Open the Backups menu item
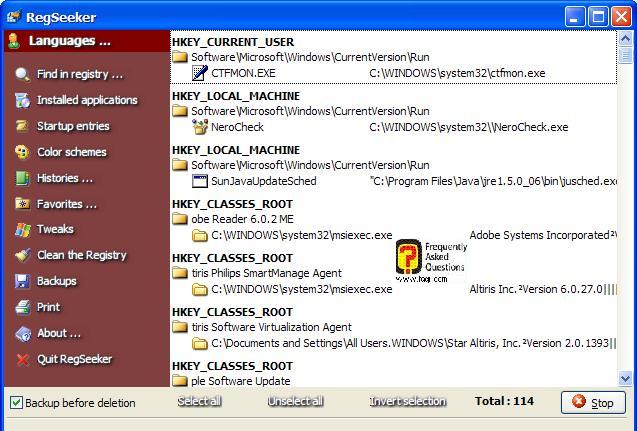 [56, 281]
